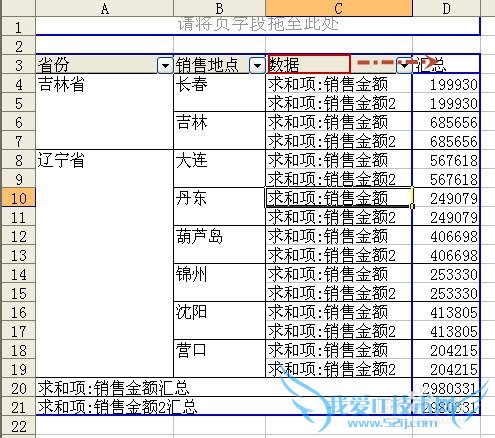Select row 1 header

coord(18,27)
